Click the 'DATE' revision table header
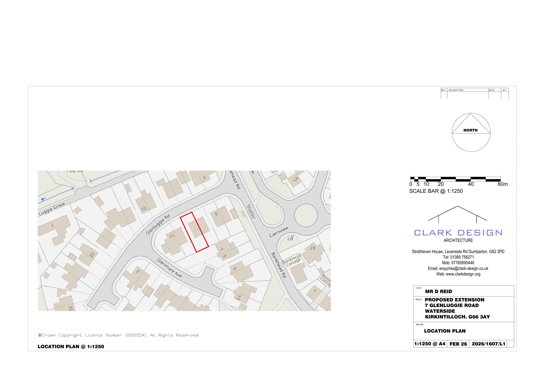The image size is (555, 392). click(492, 90)
